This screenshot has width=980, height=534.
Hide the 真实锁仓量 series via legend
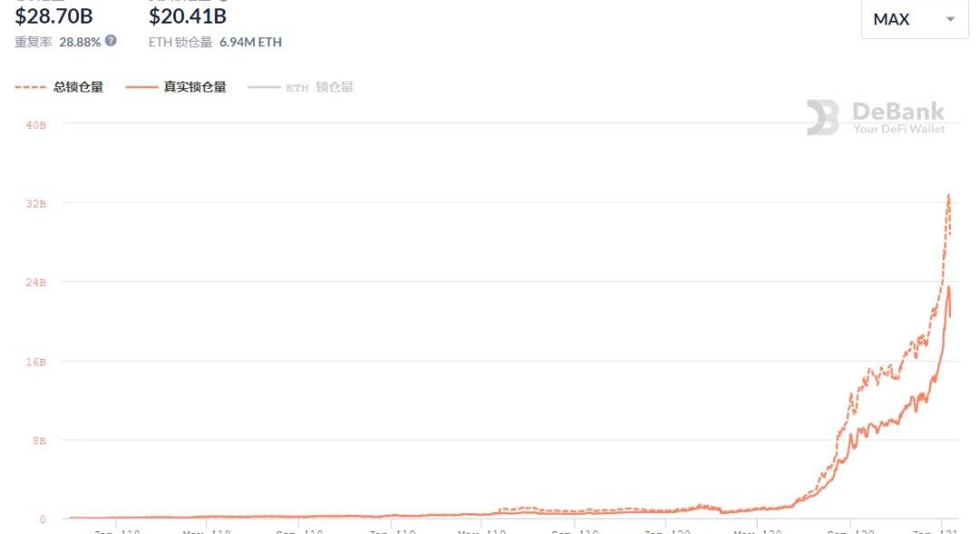194,87
